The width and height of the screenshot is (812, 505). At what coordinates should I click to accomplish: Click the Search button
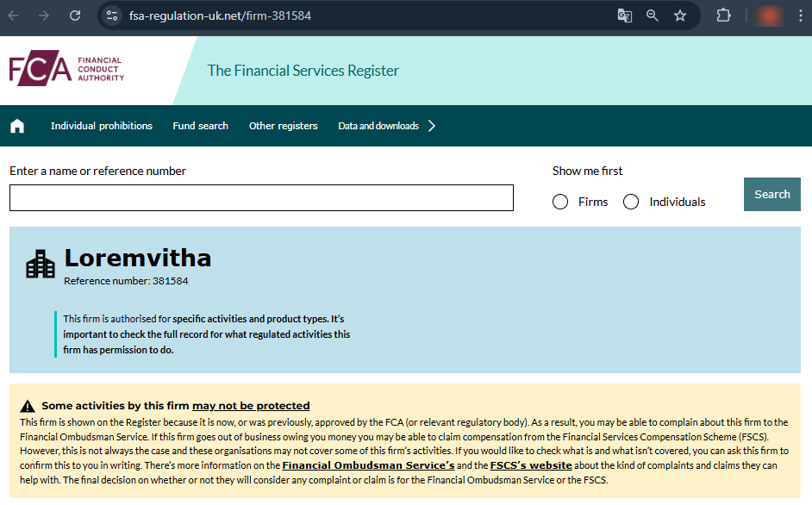coord(771,194)
